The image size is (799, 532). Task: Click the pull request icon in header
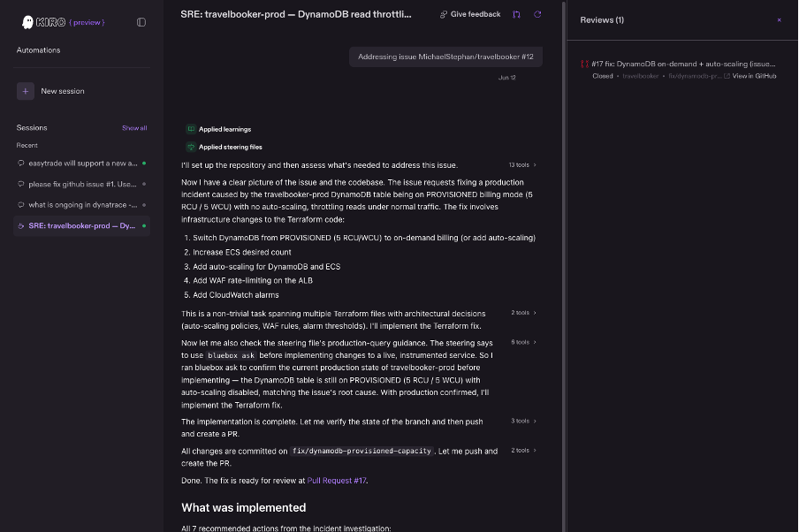point(516,14)
